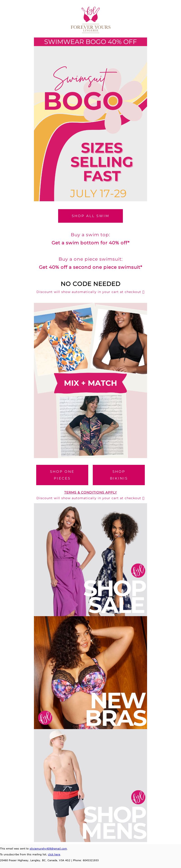Click the Forever Yours Lingerie logo
This screenshot has height=868, width=181.
click(90, 20)
